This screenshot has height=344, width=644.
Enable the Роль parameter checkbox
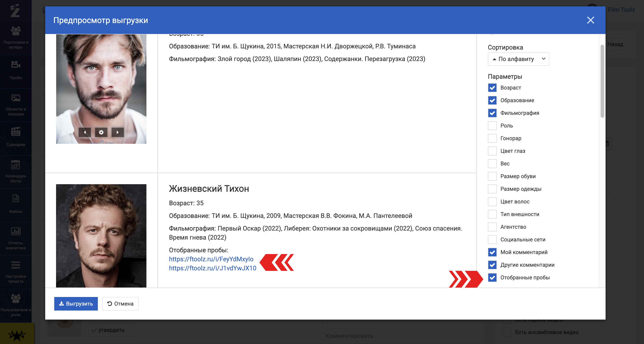click(492, 126)
